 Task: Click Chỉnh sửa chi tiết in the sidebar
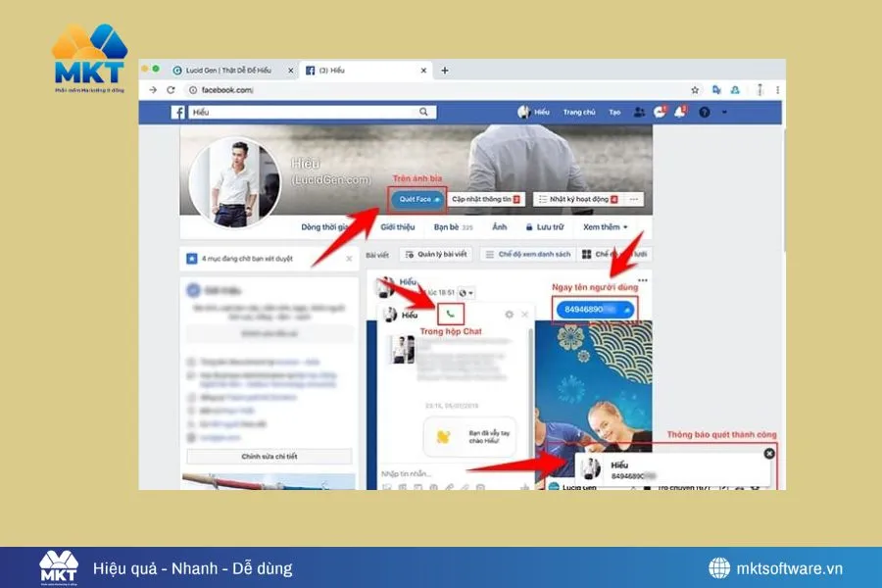pyautogui.click(x=271, y=456)
